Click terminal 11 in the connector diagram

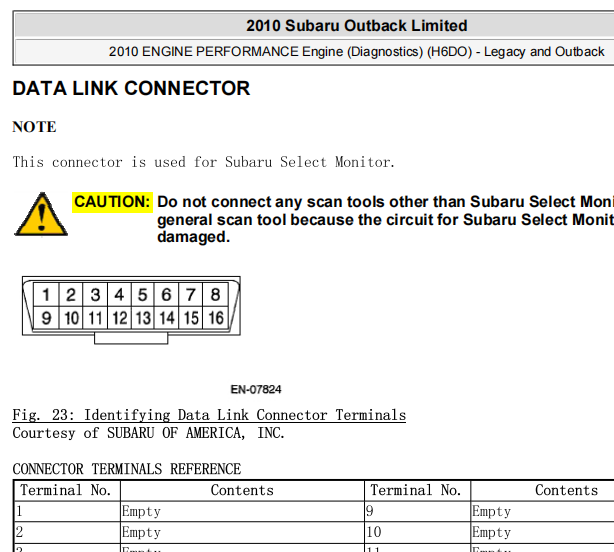pyautogui.click(x=95, y=318)
